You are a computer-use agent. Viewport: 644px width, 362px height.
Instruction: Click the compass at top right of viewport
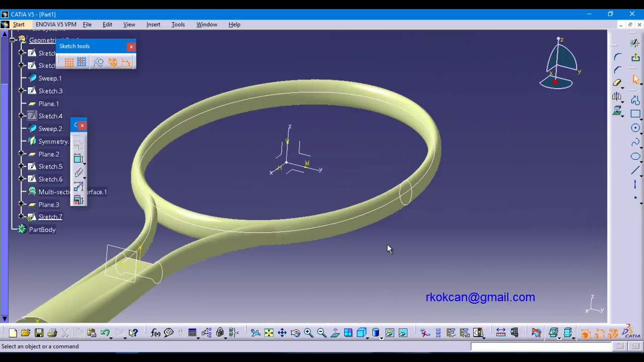(559, 63)
